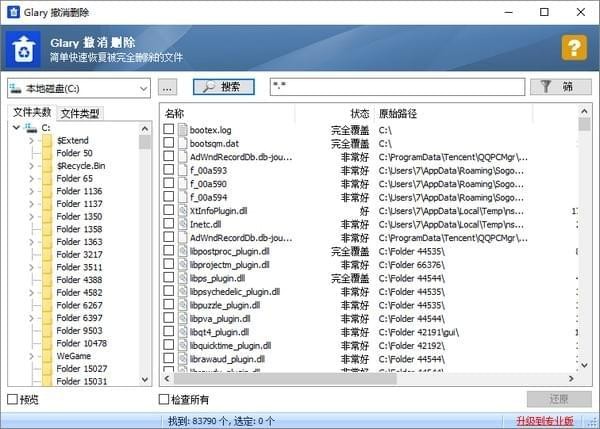Click the folder icon of Folder 50
Image resolution: width=600 pixels, height=429 pixels.
[47, 153]
